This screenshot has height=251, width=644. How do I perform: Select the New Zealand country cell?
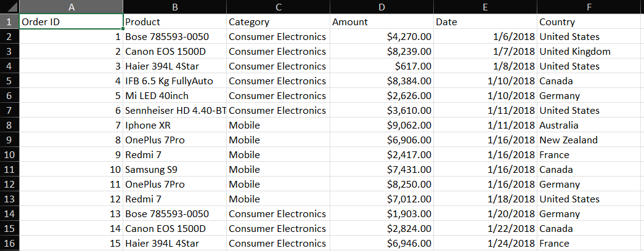tap(590, 140)
